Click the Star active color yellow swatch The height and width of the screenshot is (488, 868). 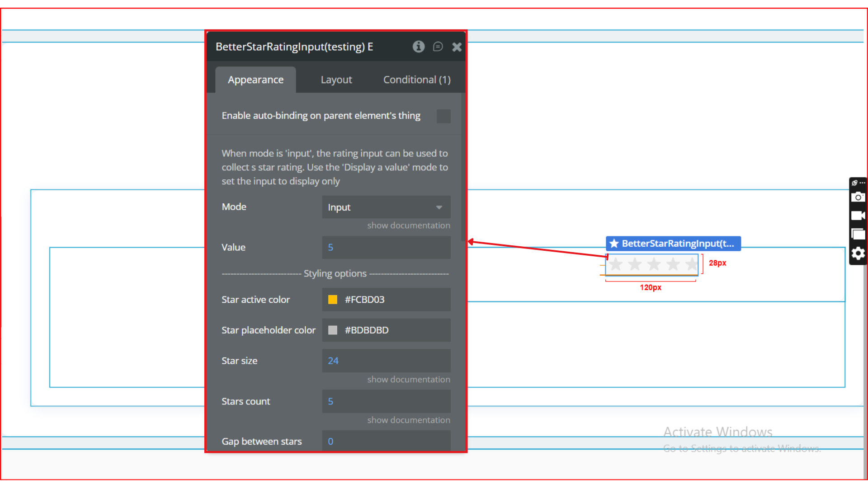coord(333,300)
